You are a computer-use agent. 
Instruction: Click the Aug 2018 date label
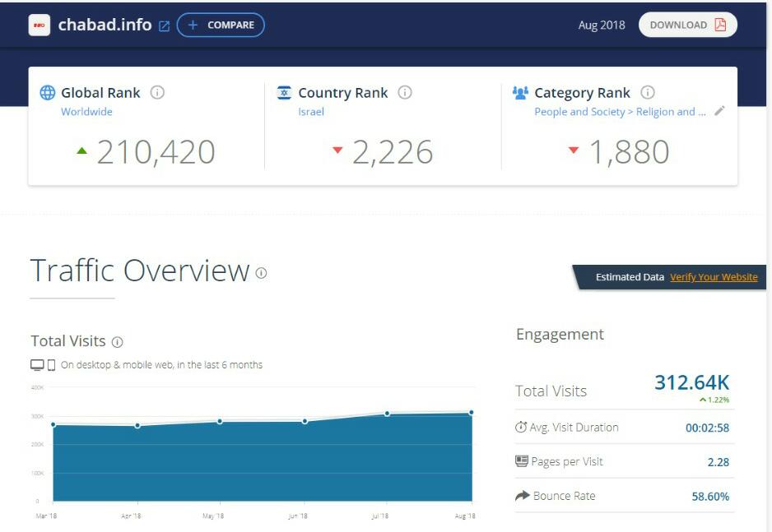click(x=602, y=25)
